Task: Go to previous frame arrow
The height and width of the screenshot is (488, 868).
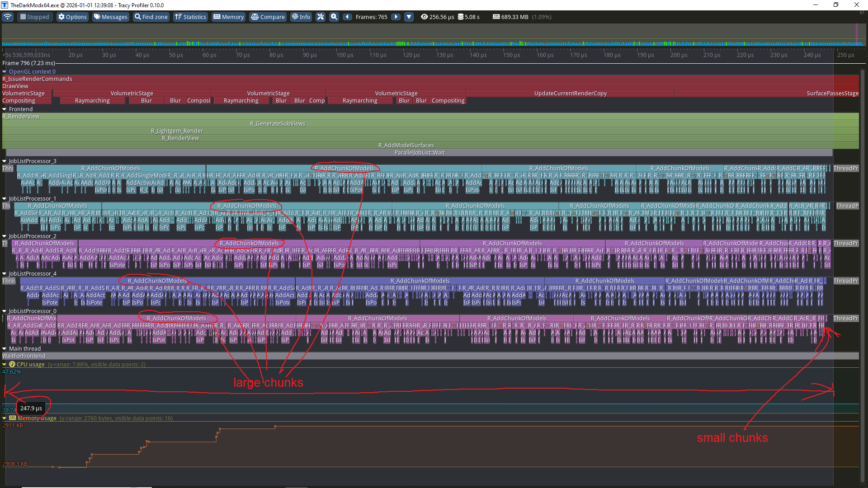Action: (x=347, y=17)
